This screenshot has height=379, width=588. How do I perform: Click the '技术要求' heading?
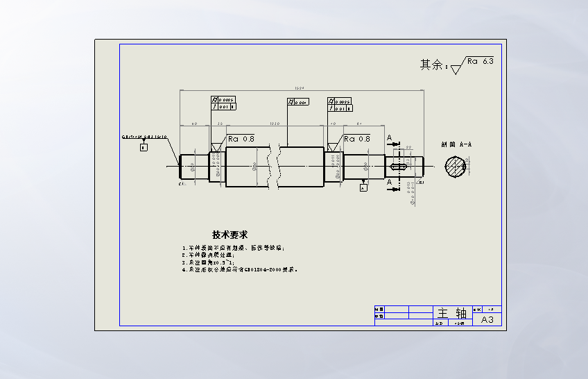pos(230,235)
